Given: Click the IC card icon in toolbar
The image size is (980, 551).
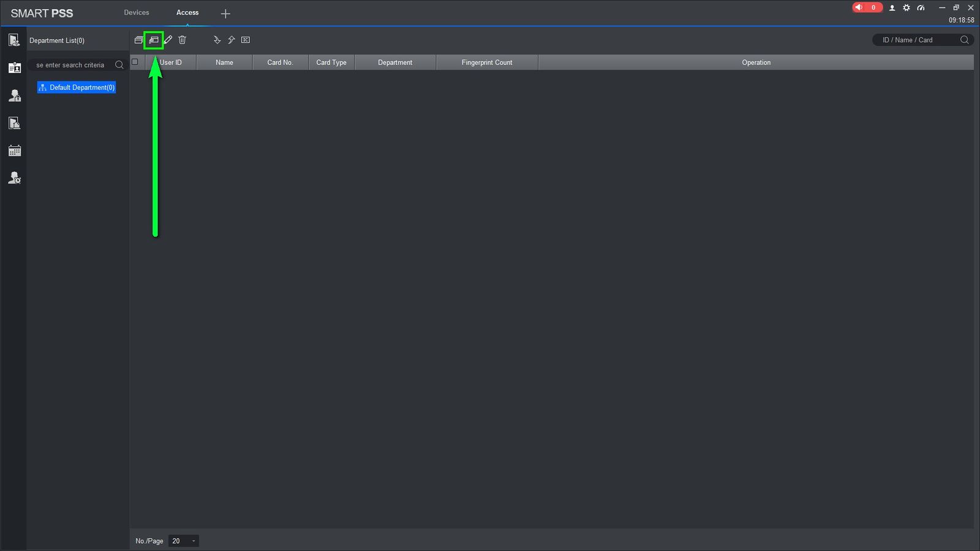Looking at the screenshot, I should tap(246, 40).
